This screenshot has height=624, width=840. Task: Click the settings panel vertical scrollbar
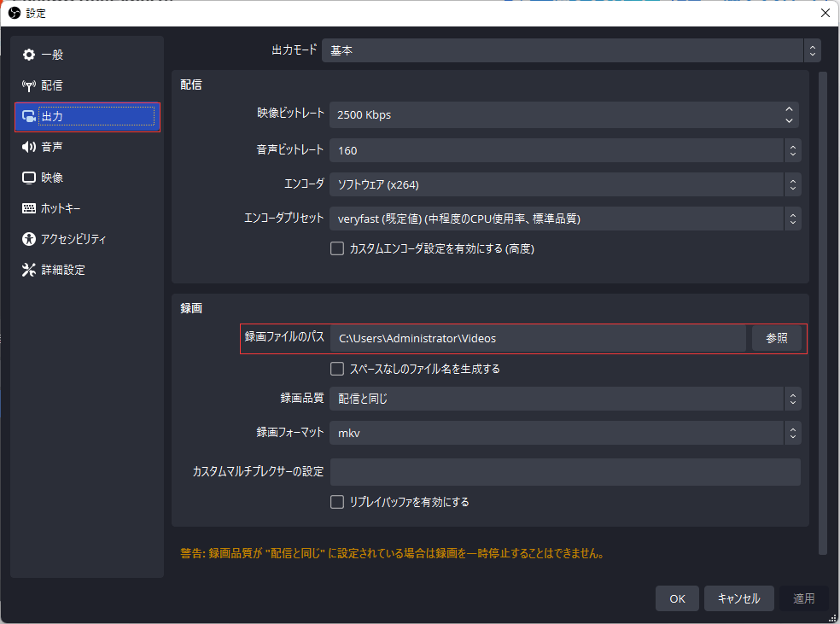point(823,307)
